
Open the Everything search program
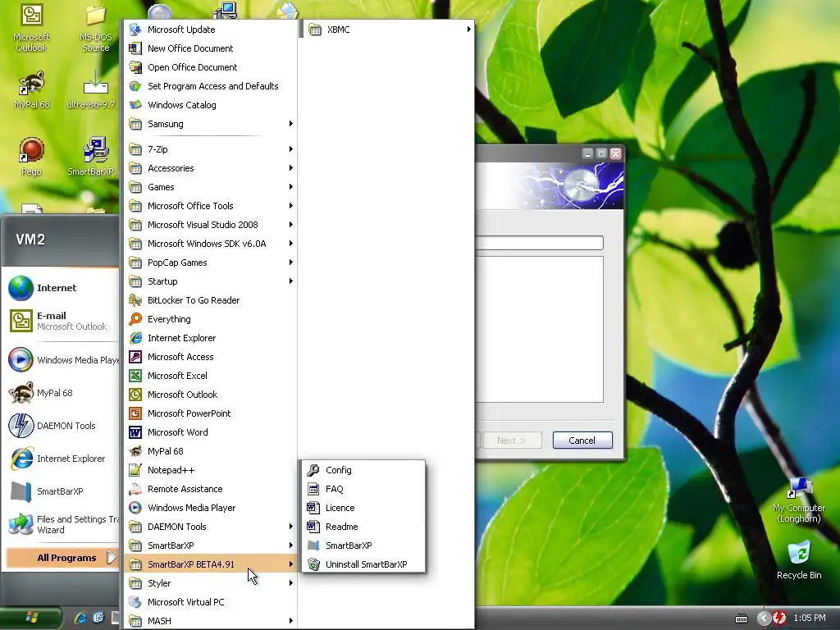coord(210,319)
